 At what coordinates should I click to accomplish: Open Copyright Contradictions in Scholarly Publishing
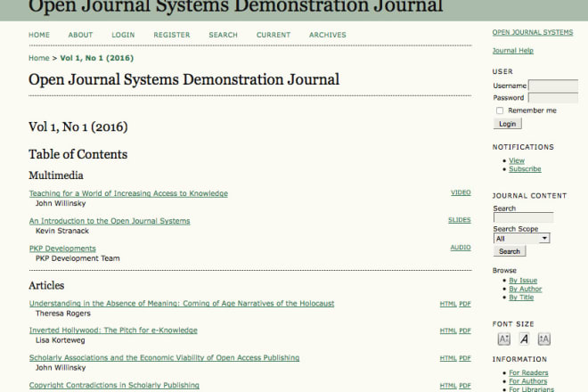(x=114, y=385)
